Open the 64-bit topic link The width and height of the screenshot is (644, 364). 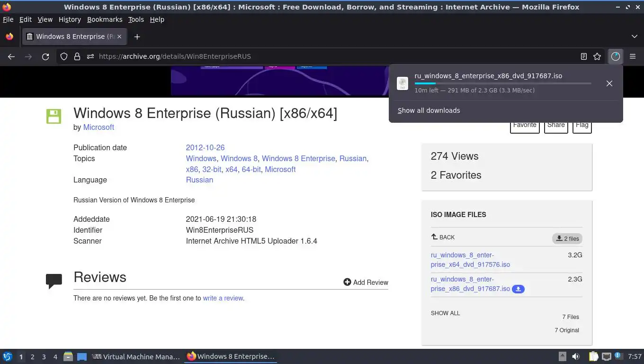point(251,170)
